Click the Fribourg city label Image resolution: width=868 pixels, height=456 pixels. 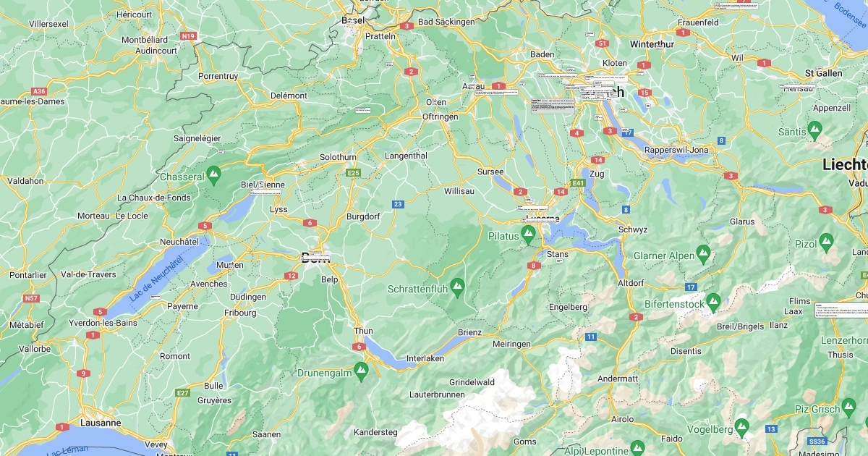[240, 313]
